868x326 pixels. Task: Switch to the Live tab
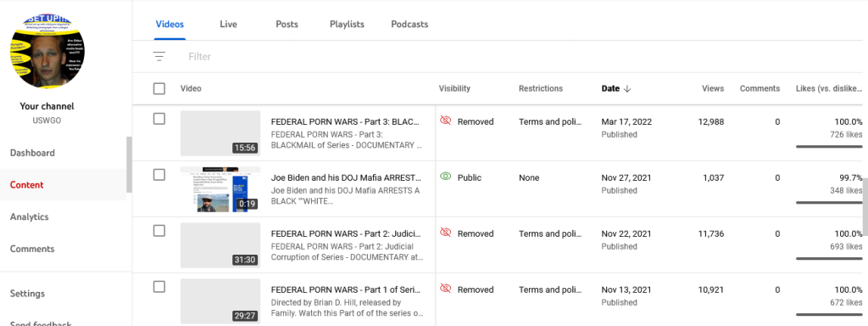coord(228,25)
